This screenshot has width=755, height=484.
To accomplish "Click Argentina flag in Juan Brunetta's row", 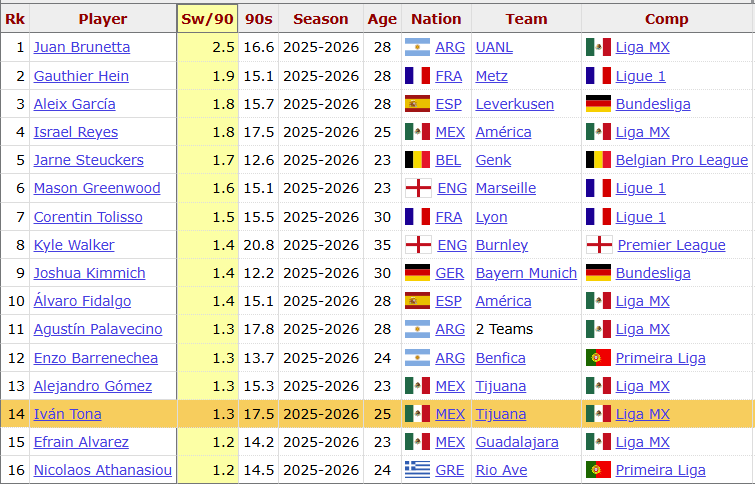I will [x=417, y=47].
